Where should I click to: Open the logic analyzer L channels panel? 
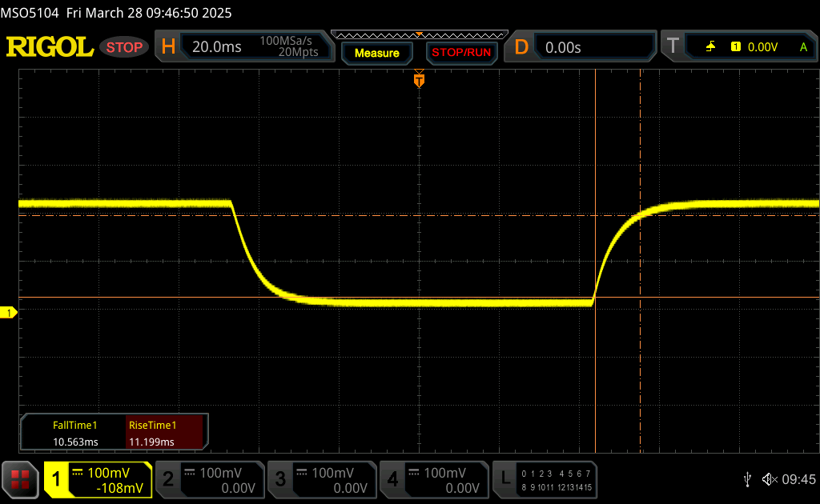click(x=545, y=479)
